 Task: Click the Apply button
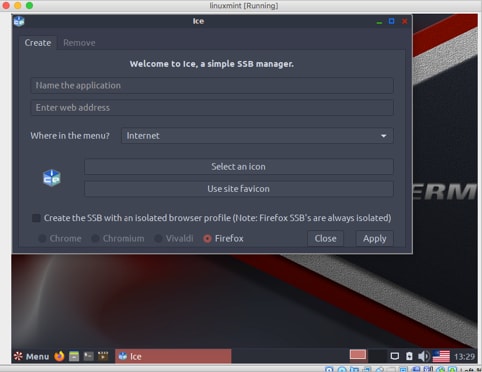tap(375, 238)
